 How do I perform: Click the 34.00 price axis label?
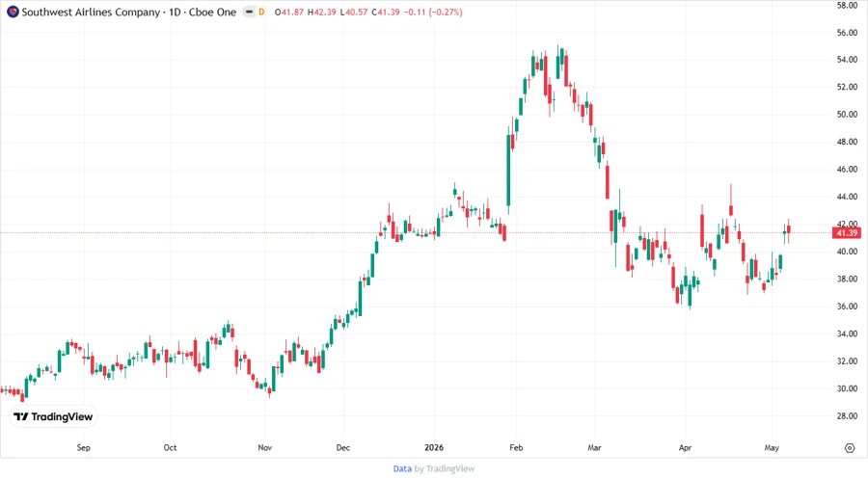[x=847, y=333]
